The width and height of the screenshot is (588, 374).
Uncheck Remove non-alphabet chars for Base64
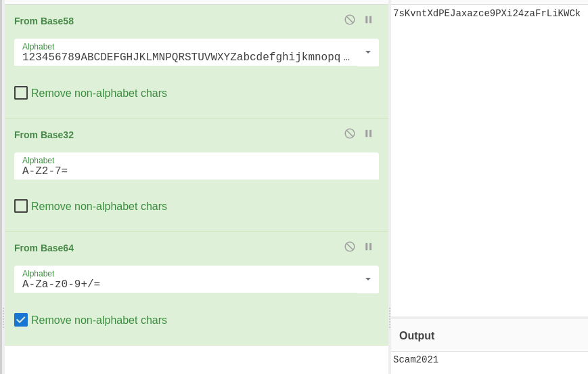(21, 320)
